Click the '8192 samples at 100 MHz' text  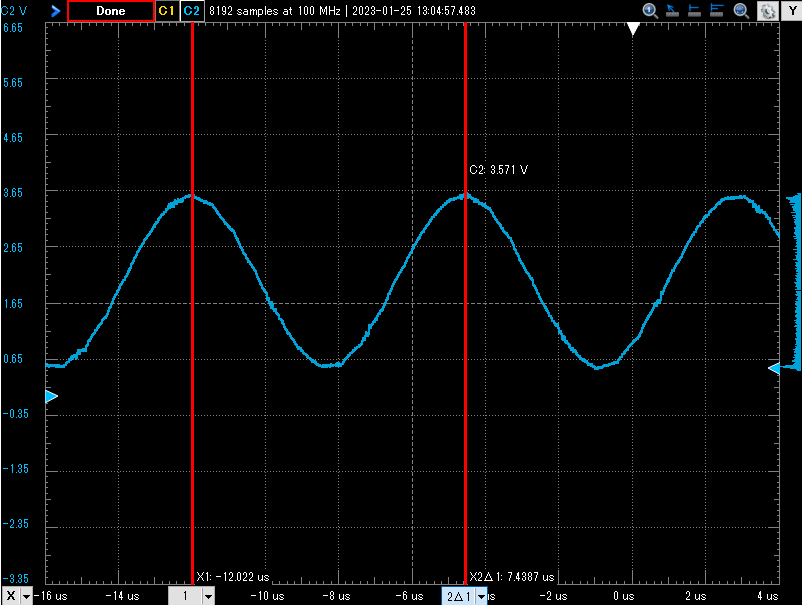pyautogui.click(x=274, y=11)
